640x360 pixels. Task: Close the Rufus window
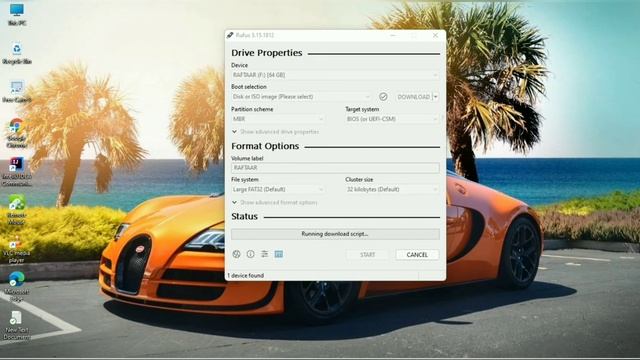[435, 36]
